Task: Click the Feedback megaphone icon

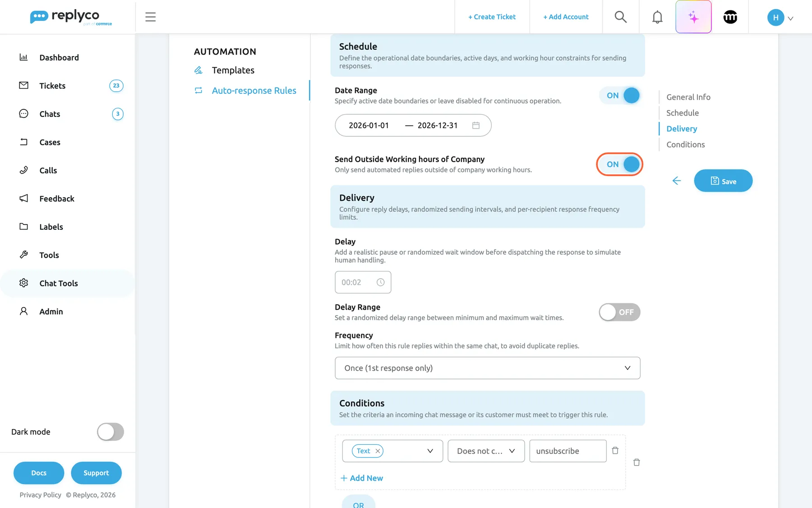Action: [23, 198]
